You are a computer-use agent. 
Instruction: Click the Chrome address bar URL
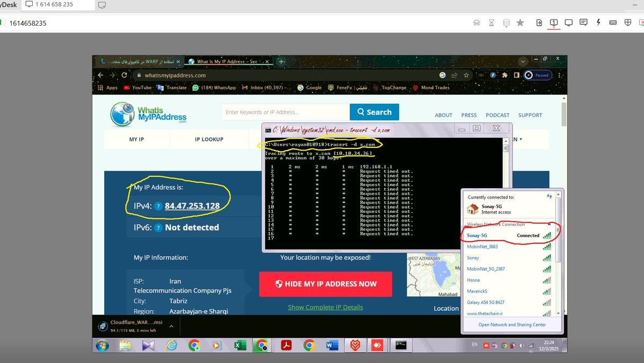pos(175,75)
